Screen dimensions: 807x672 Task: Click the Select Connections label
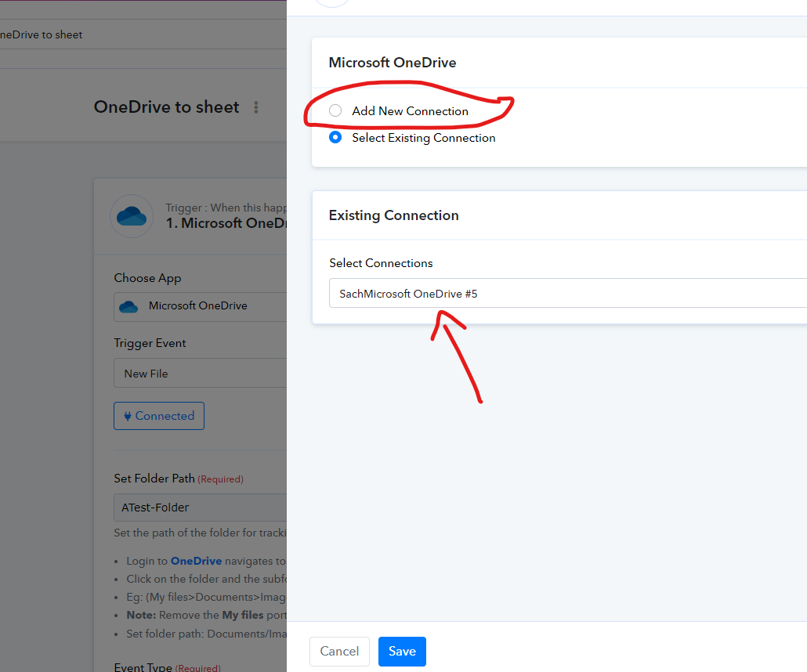(x=381, y=263)
